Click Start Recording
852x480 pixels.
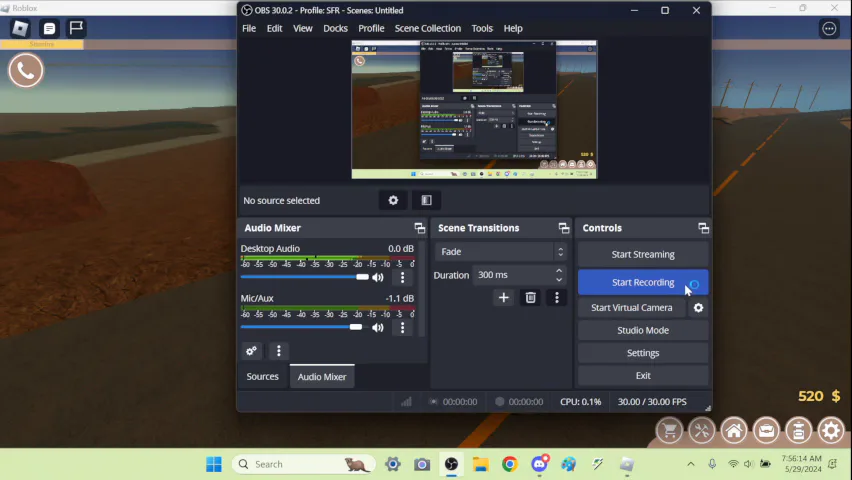click(643, 282)
